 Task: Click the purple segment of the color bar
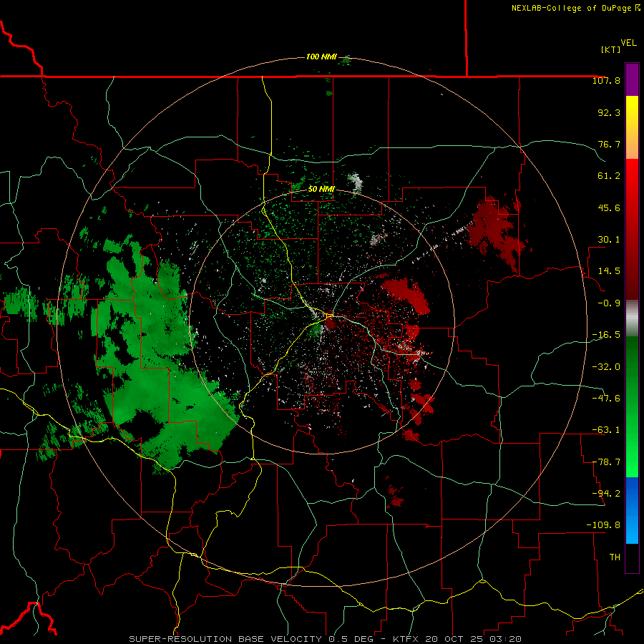[x=632, y=79]
